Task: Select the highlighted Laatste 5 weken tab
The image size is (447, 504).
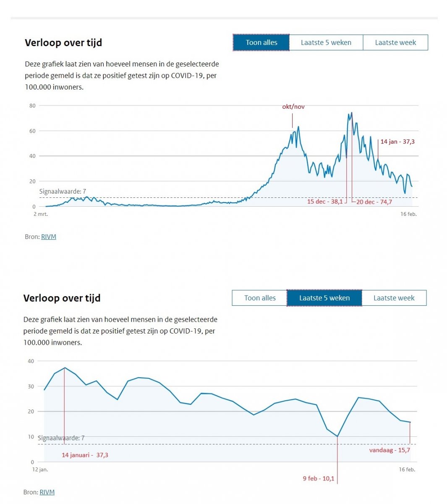Action: pos(324,298)
